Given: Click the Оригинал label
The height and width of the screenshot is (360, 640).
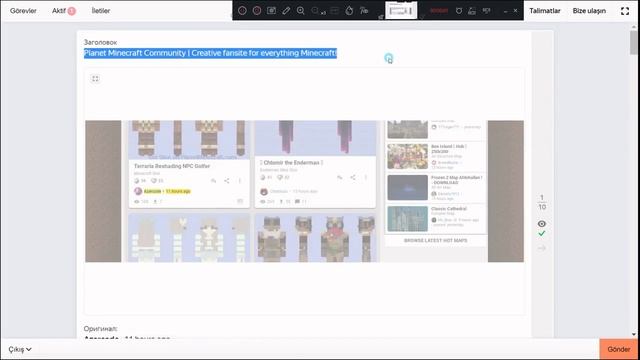Looking at the screenshot, I should tap(100, 329).
